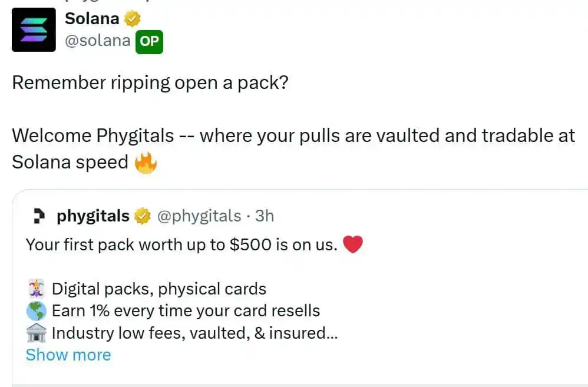Visit the @phygitals handle
The image size is (588, 387).
pos(199,216)
